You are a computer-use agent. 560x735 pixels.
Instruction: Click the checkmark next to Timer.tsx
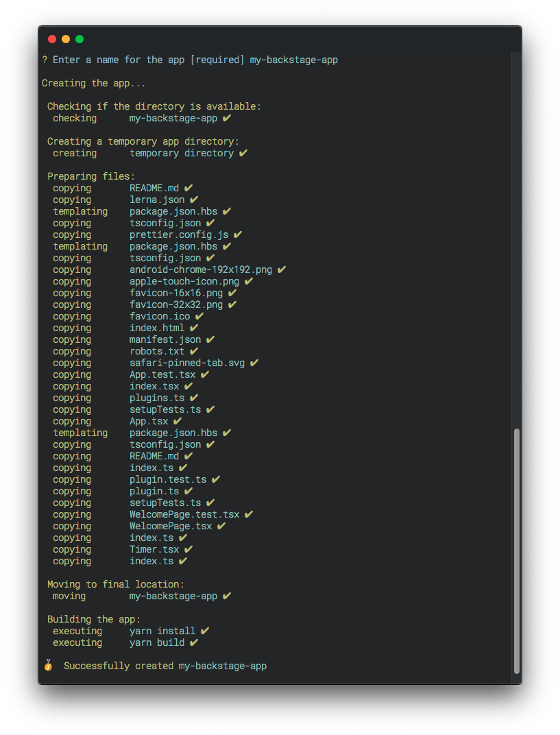coord(188,549)
